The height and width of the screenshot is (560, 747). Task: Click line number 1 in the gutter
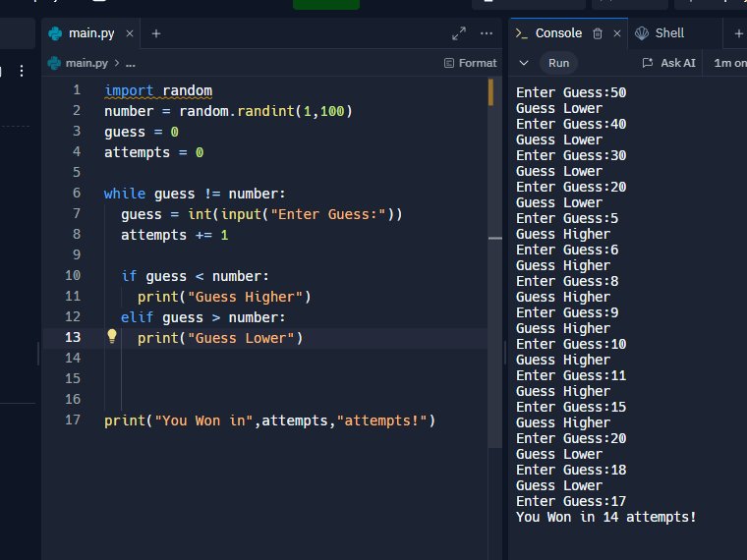coord(77,89)
